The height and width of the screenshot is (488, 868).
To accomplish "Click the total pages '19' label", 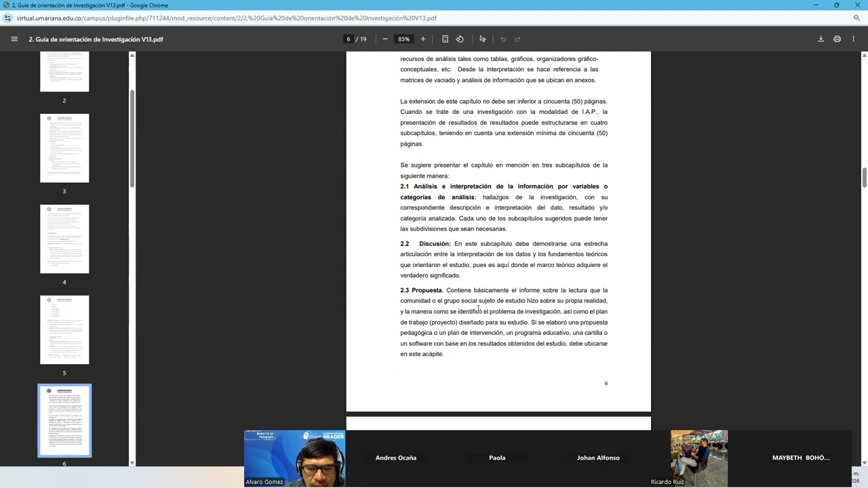I will coord(363,39).
